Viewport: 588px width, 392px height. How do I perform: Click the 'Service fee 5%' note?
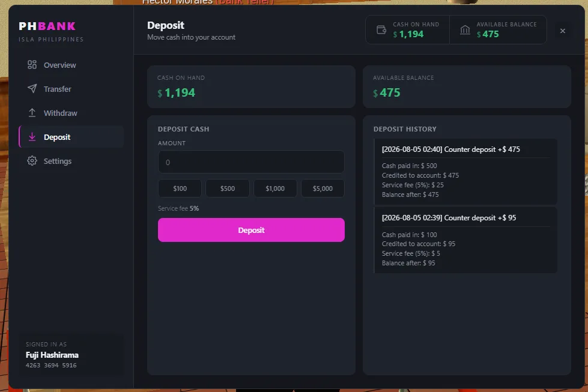tap(178, 208)
